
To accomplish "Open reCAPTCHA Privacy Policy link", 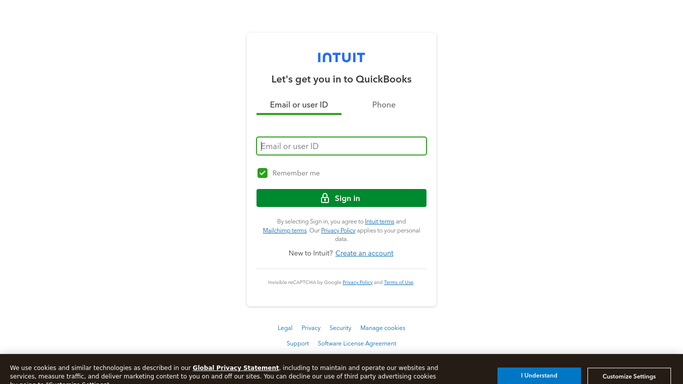I will tap(357, 282).
